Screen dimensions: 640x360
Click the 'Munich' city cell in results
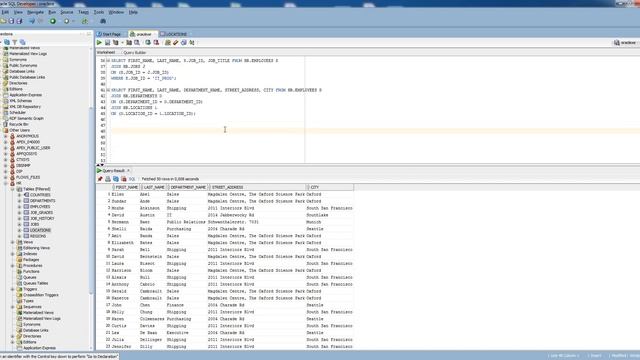coord(313,222)
